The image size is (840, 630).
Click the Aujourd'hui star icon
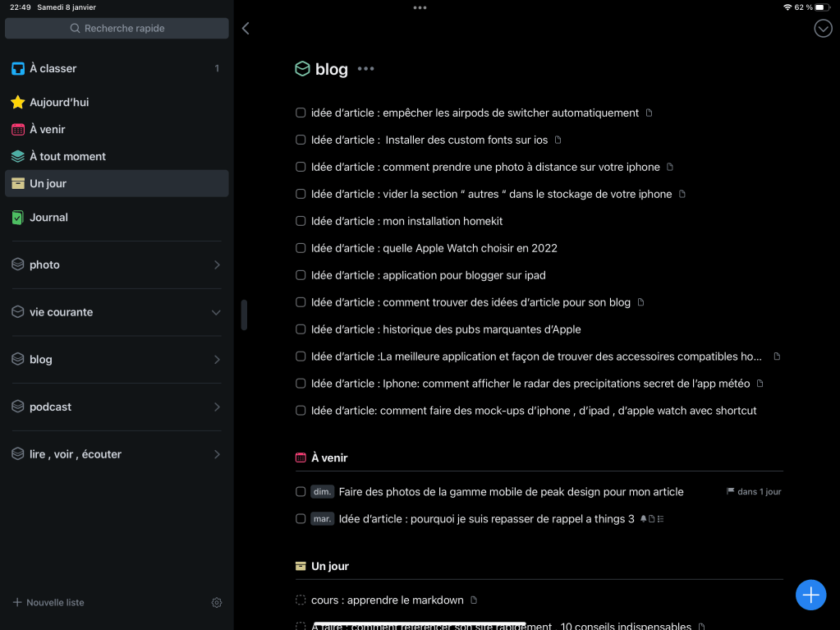tap(18, 103)
